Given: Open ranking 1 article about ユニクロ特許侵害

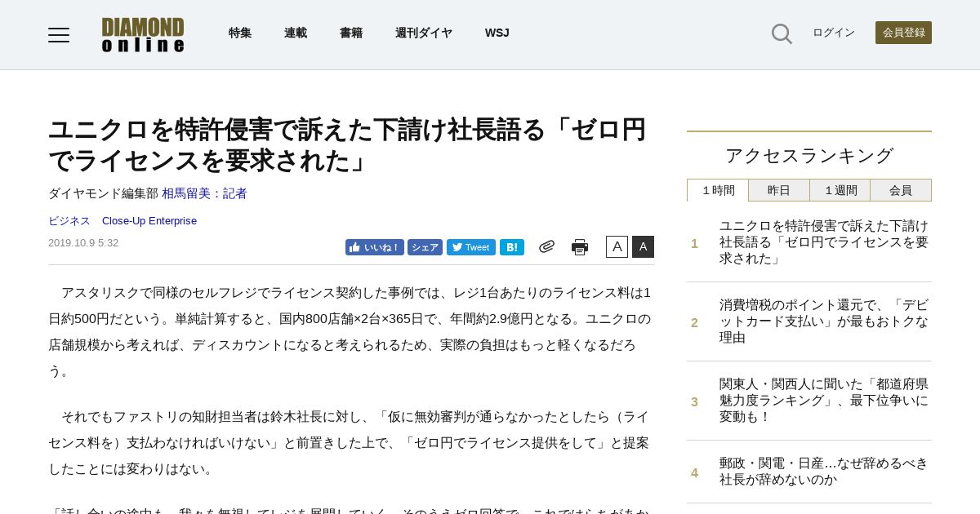Looking at the screenshot, I should [824, 242].
